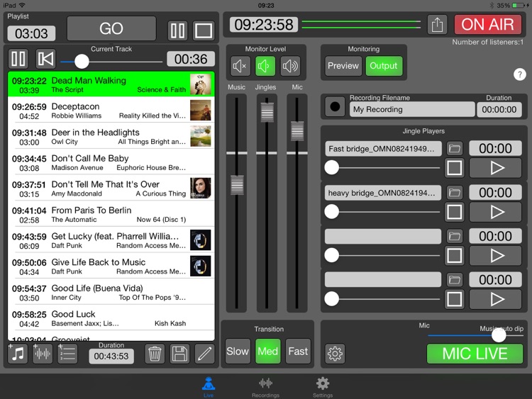Open the Live tab
The height and width of the screenshot is (399, 532).
click(x=209, y=387)
